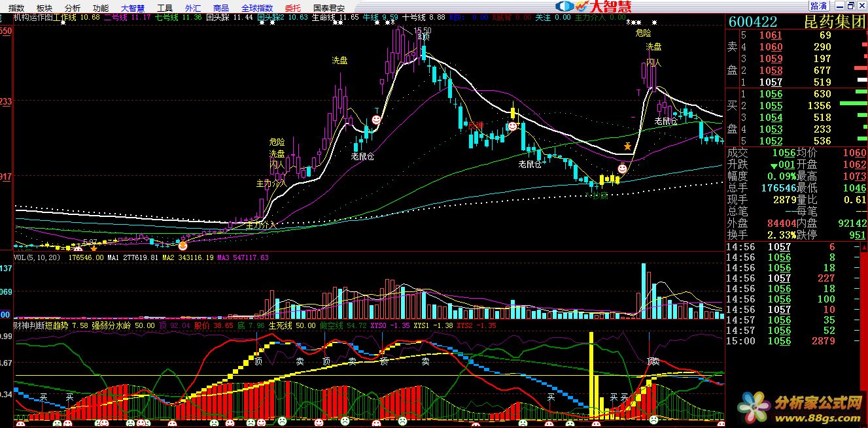Click the red smiley icon beside 反弹 label

[513, 125]
